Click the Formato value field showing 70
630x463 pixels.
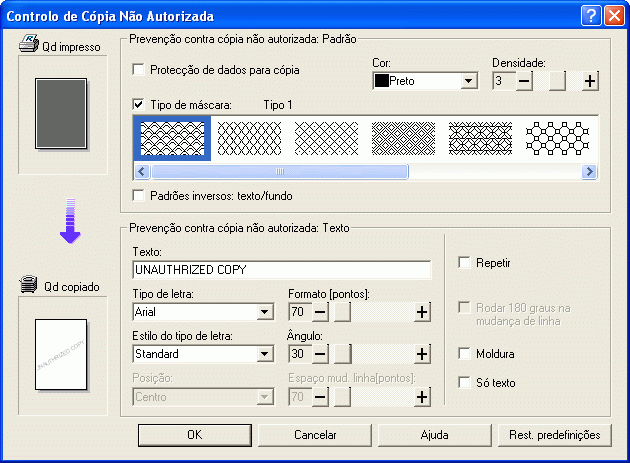[300, 312]
